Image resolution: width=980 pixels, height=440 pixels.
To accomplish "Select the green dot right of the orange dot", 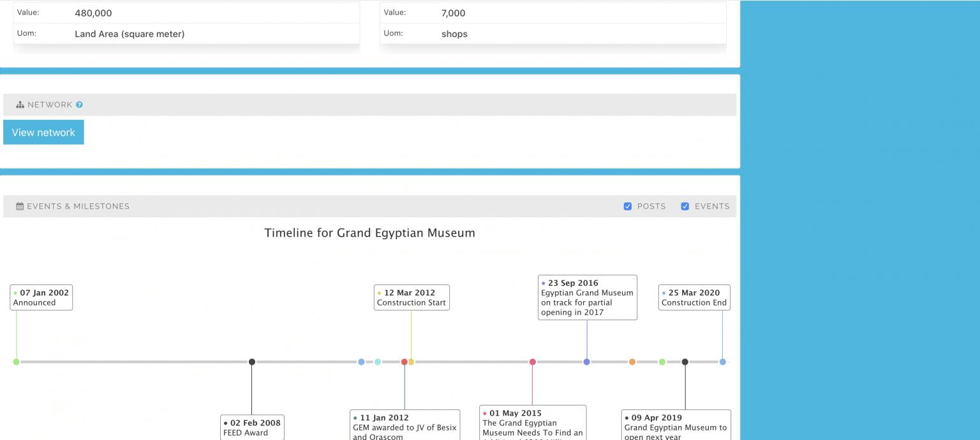I will click(x=662, y=362).
